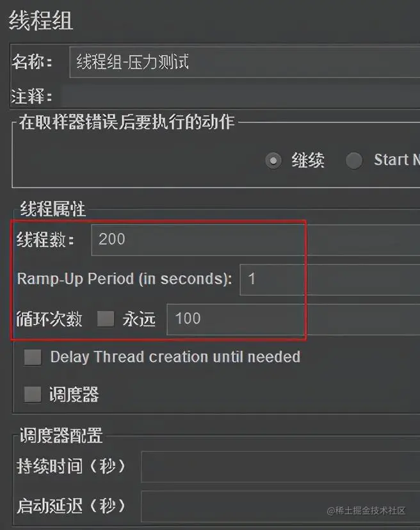
Task: Click into the 注释 comment field
Action: (241, 96)
